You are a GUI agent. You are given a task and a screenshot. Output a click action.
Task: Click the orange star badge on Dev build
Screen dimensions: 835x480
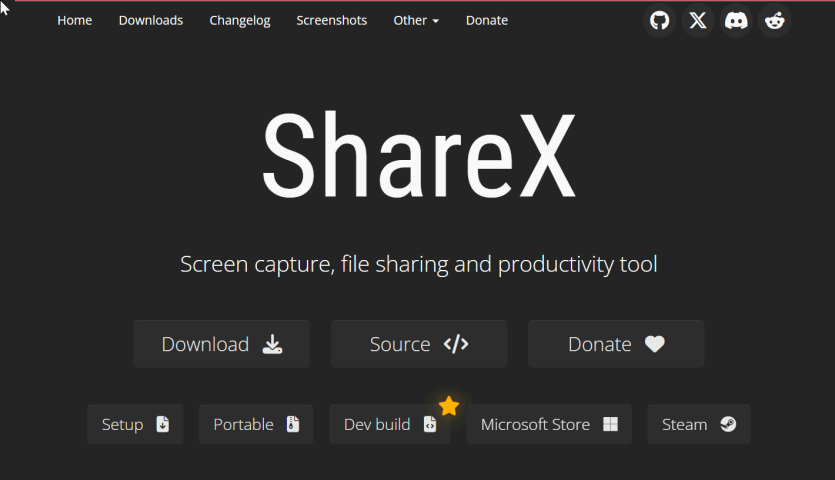point(449,406)
